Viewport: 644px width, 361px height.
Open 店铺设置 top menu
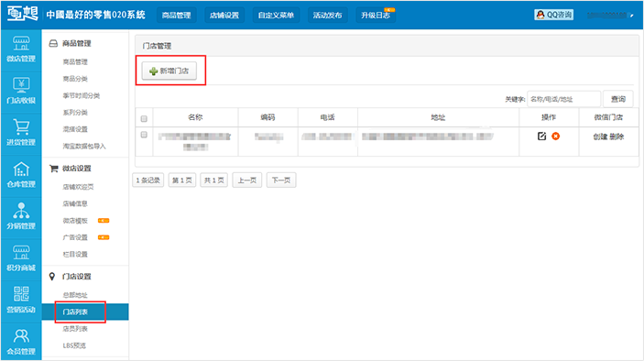coord(224,16)
